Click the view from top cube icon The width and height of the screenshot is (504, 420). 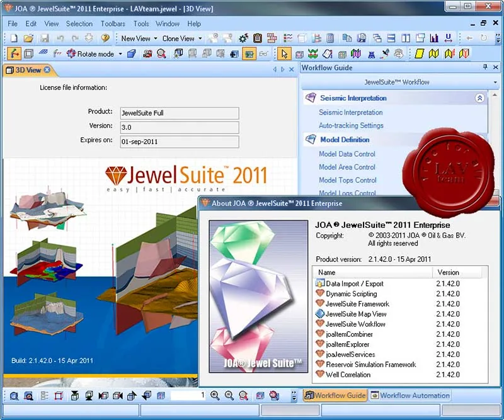coord(74,395)
